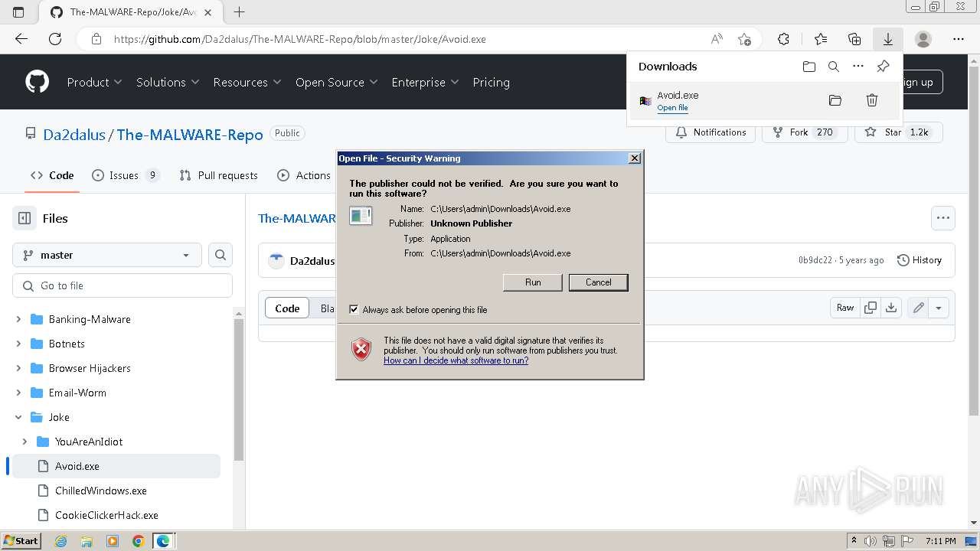Open Internet Explorer from taskbar
This screenshot has width=980, height=551.
60,541
